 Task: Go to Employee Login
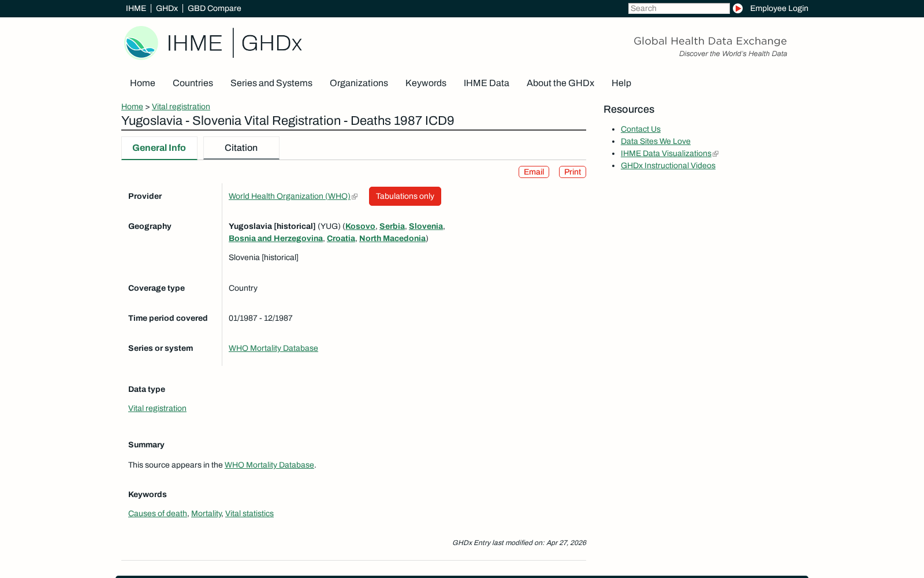click(779, 8)
